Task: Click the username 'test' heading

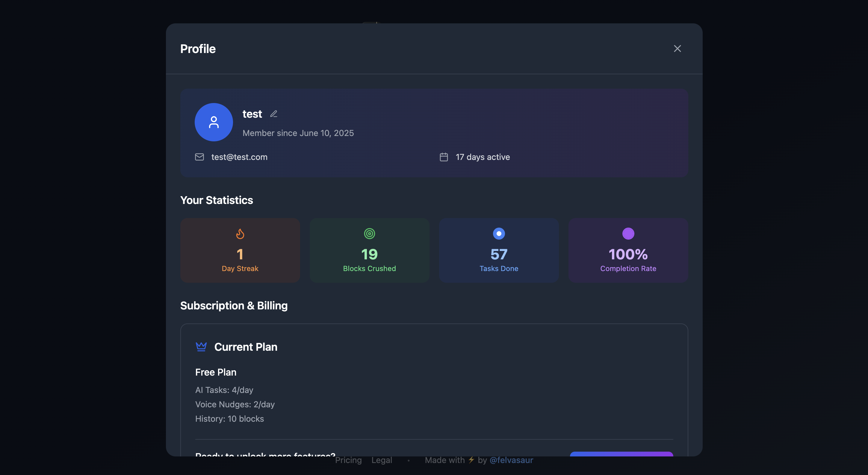Action: [x=252, y=114]
